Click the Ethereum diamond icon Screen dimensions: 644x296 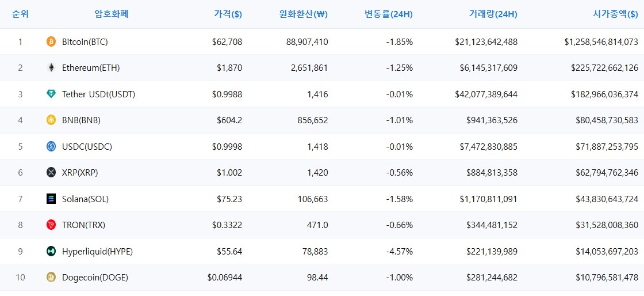click(x=51, y=68)
